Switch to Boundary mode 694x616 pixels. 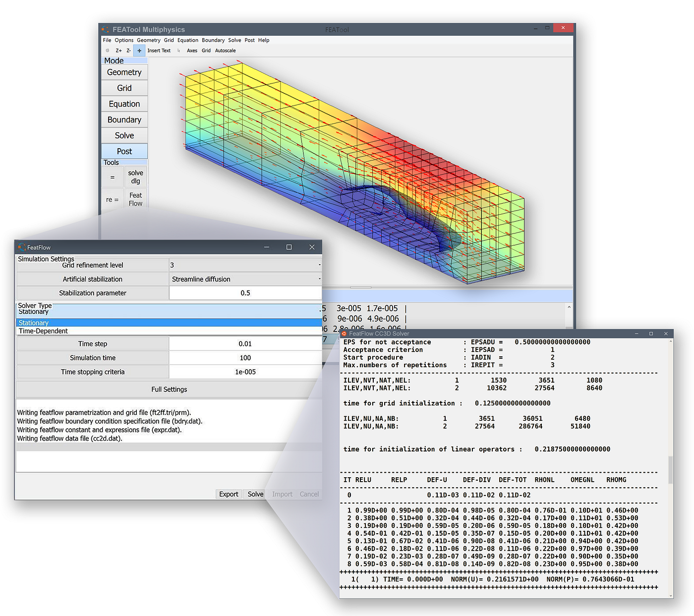click(124, 119)
